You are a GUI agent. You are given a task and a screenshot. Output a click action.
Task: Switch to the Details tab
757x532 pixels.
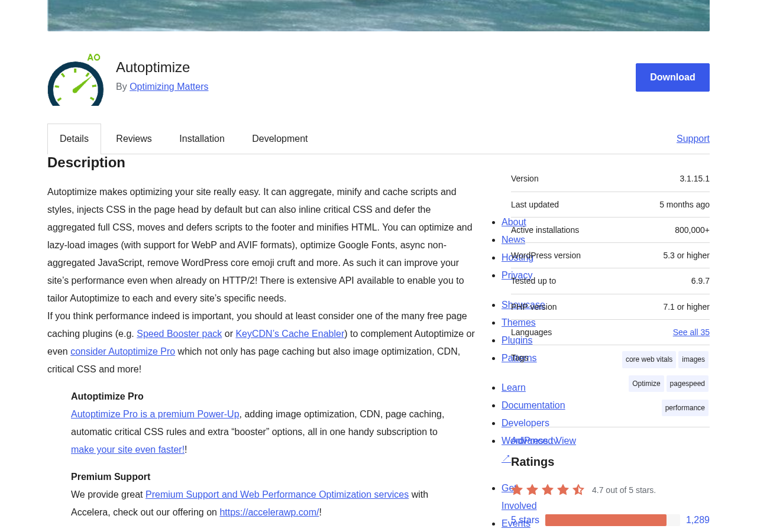[x=74, y=139]
